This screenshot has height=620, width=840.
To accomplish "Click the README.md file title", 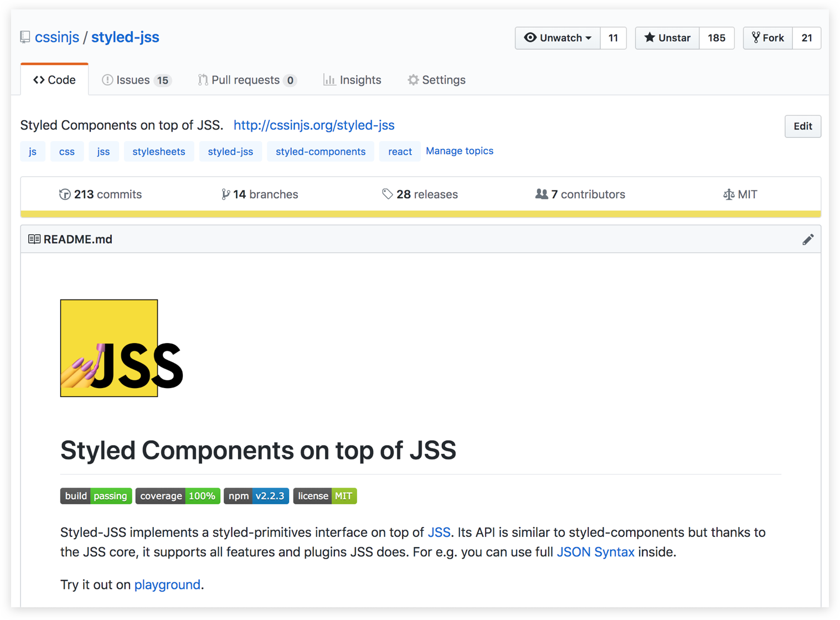I will [78, 239].
